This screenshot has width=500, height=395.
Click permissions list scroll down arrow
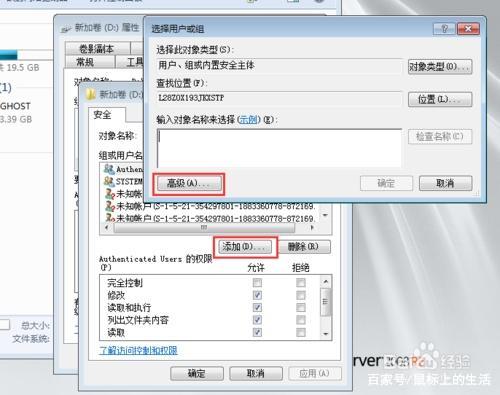(x=326, y=334)
